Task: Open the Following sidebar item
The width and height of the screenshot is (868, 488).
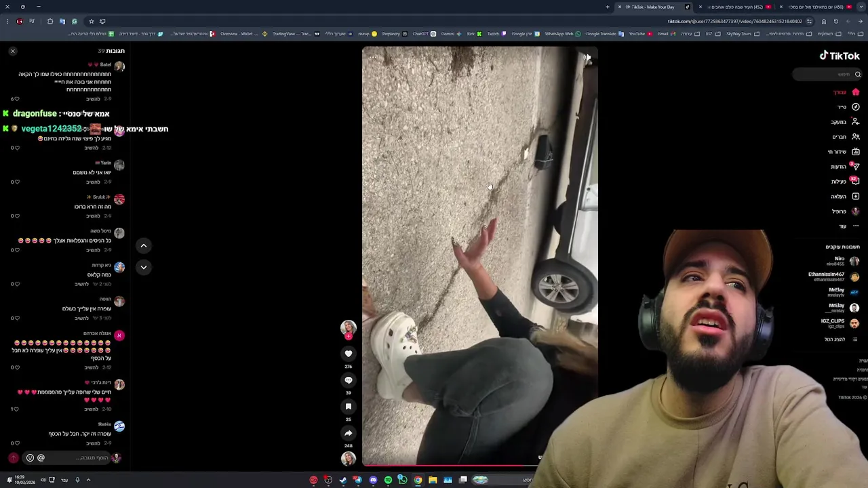Action: pos(845,122)
